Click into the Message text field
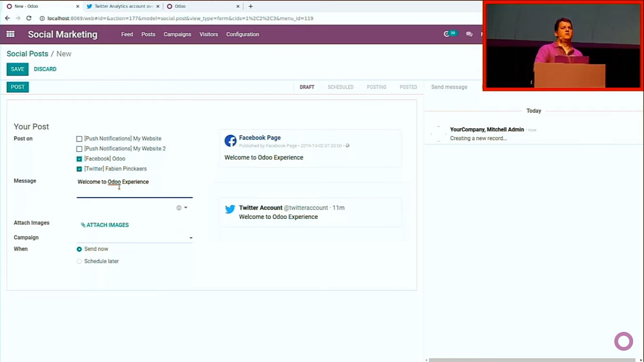Viewport: 644px width, 362px height. [x=134, y=187]
